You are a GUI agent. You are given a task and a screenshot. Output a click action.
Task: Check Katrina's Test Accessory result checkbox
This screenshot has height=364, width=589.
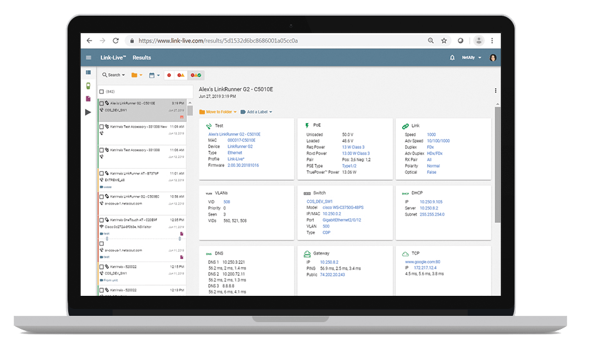[101, 126]
